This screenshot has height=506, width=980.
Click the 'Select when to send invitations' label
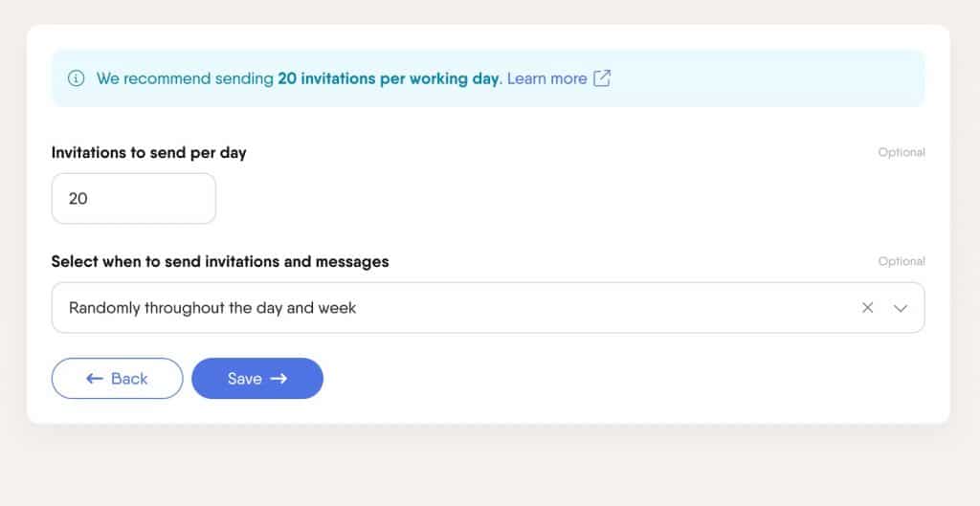tap(220, 262)
